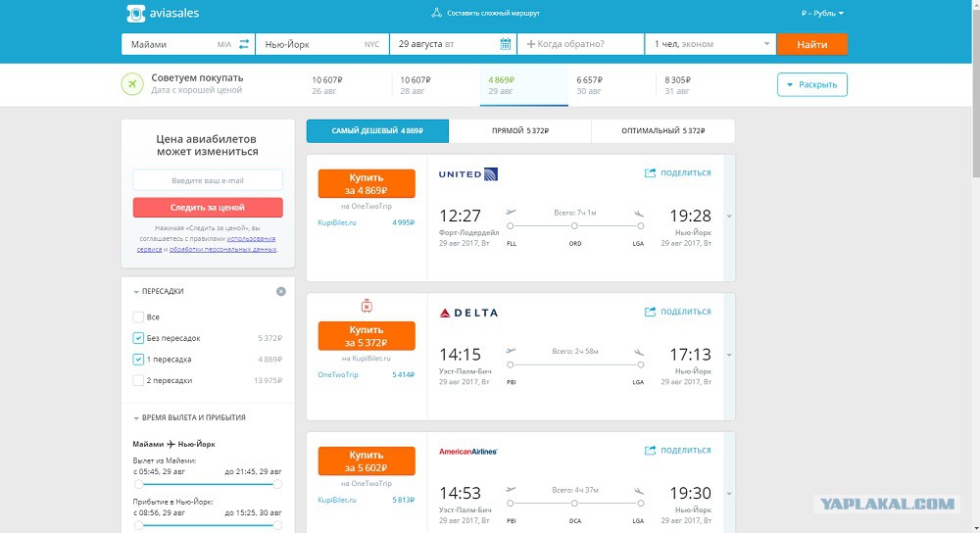Open KupiBilet.ru offer 5 813₽
Screen dimensions: 980x533
[x=367, y=500]
